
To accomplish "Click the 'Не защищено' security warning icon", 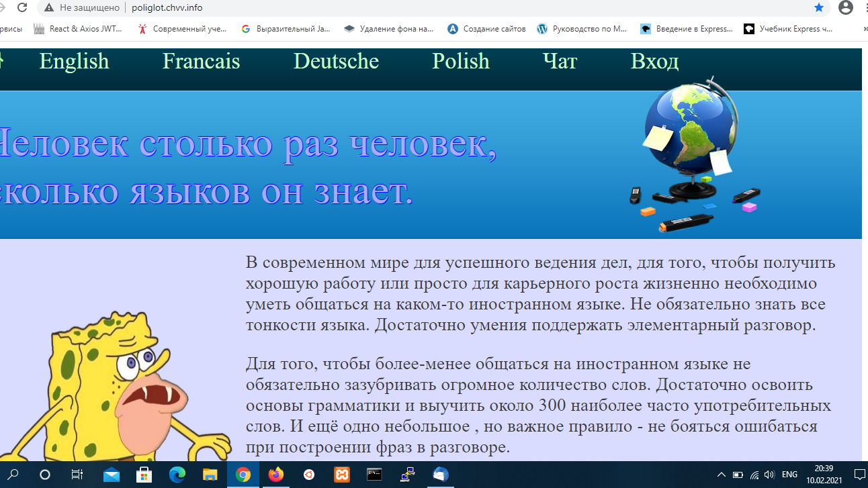I will coord(49,7).
